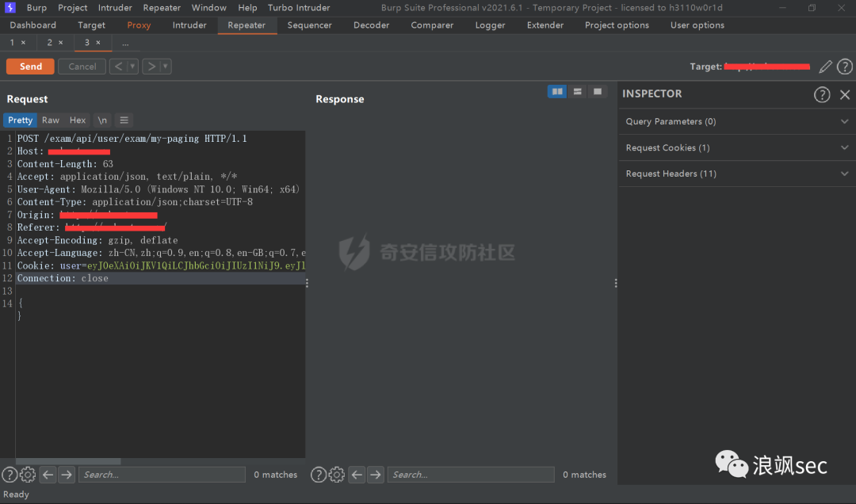Close the Inspector panel
The width and height of the screenshot is (856, 504).
(x=845, y=94)
